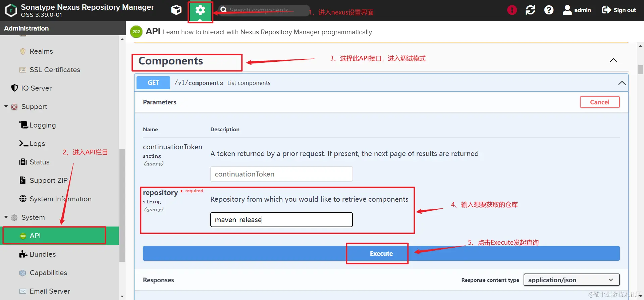This screenshot has height=300, width=644.
Task: Open Bundles in the sidebar
Action: click(x=43, y=254)
